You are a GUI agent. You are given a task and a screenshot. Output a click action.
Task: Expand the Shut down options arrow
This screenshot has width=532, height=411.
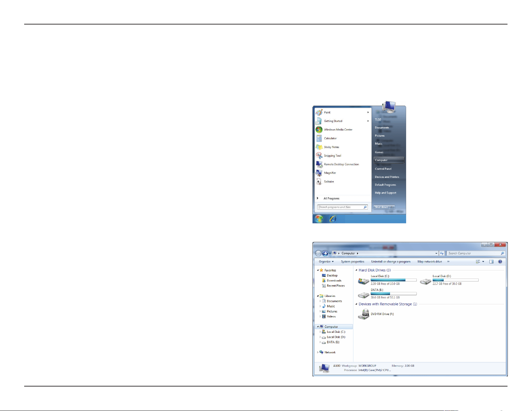tap(392, 207)
